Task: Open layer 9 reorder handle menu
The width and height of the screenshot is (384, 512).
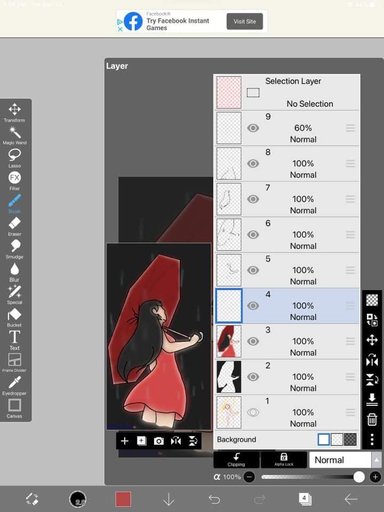Action: [350, 128]
